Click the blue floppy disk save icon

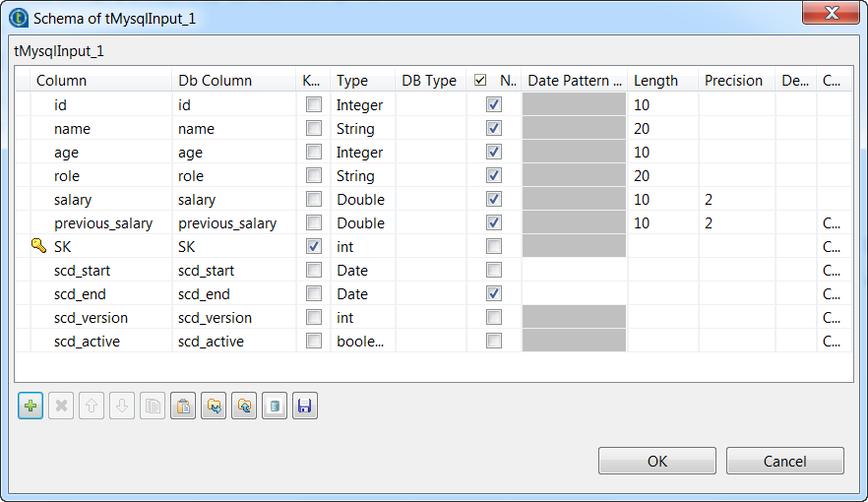point(305,406)
